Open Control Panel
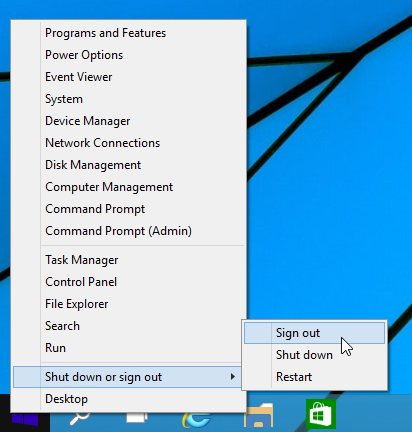Screen dimensions: 412x432 129,282
